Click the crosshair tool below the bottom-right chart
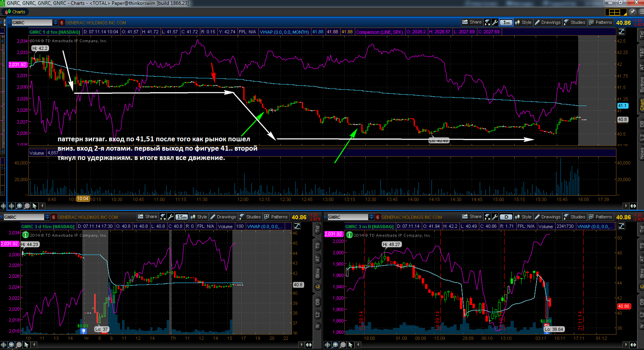Screen dimensions: 644x350 [x=327, y=345]
